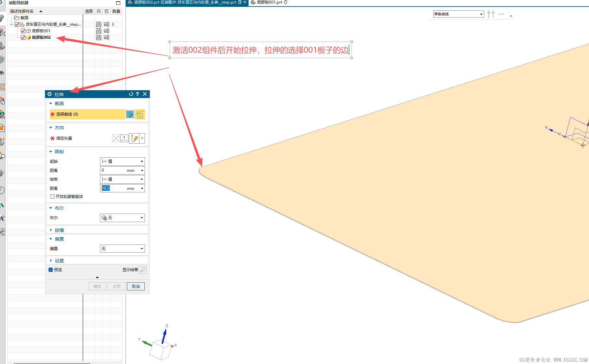
Task: Toggle visibility checkbox for 底部板001
Action: click(x=23, y=31)
